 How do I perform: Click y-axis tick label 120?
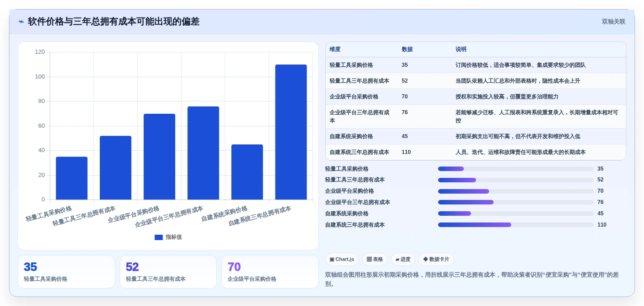coord(40,52)
